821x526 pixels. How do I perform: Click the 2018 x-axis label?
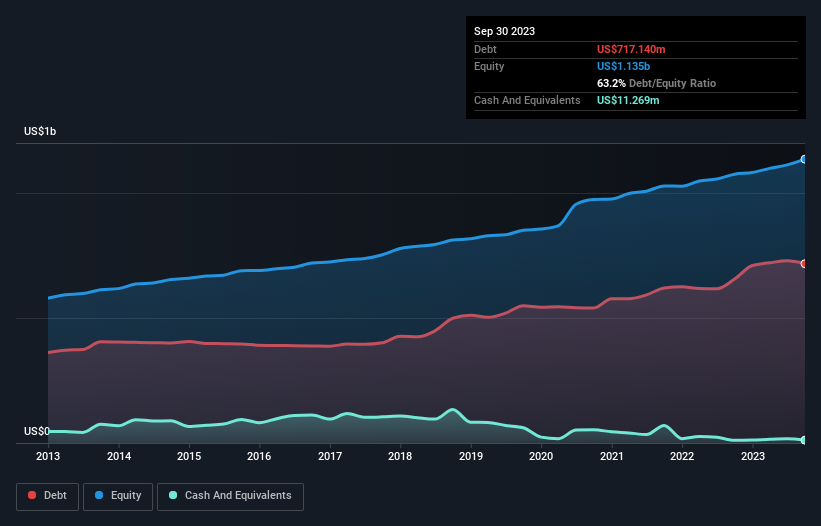point(400,456)
